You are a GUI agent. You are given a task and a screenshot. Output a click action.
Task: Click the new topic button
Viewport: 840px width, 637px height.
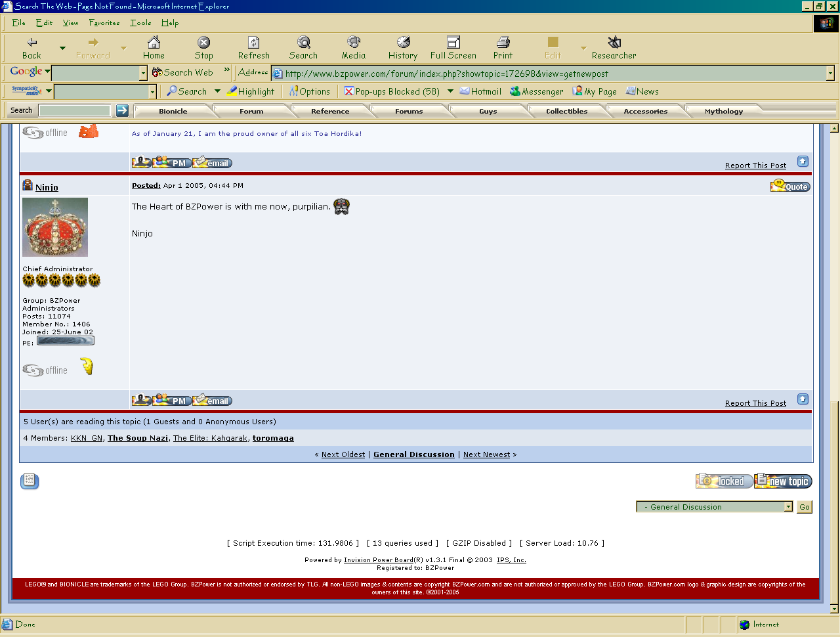(783, 481)
